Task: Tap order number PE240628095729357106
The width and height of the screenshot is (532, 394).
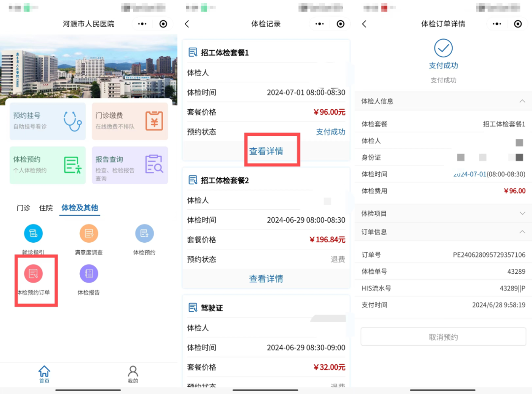Action: point(489,255)
